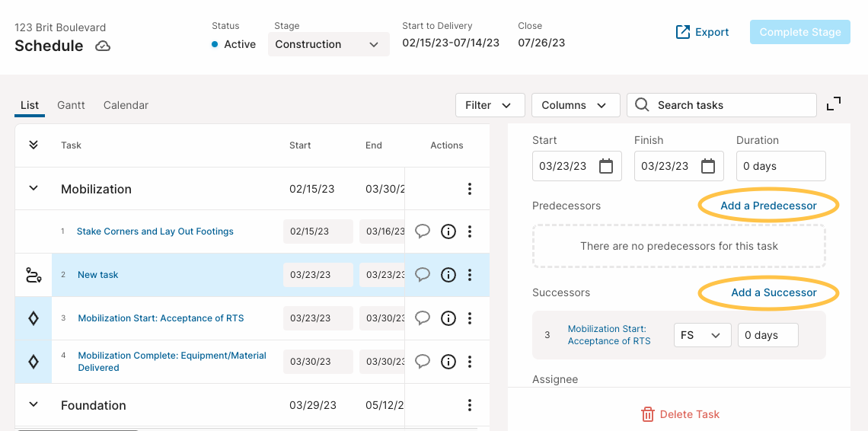Screen dimensions: 868x431
Task: Click New task start date cell
Action: [x=318, y=275]
